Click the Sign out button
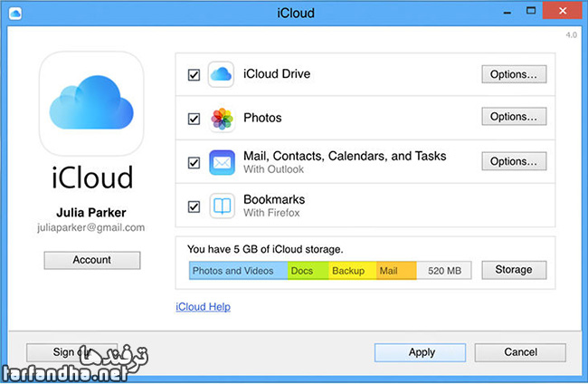 tap(72, 352)
